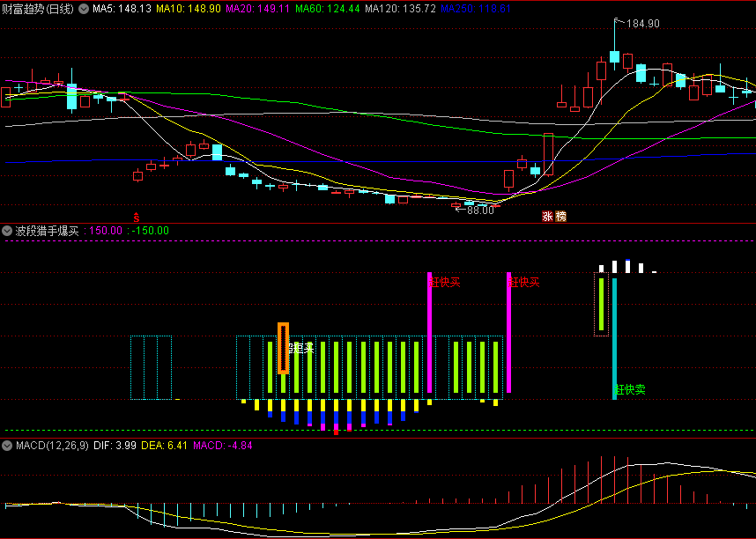Click the 榜 marker icon

click(560, 217)
